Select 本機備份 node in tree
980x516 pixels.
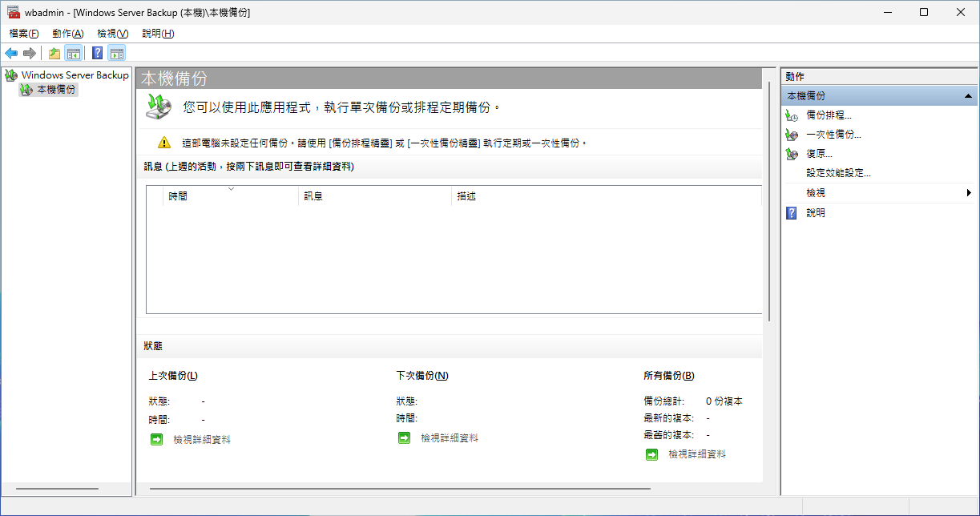click(x=56, y=90)
